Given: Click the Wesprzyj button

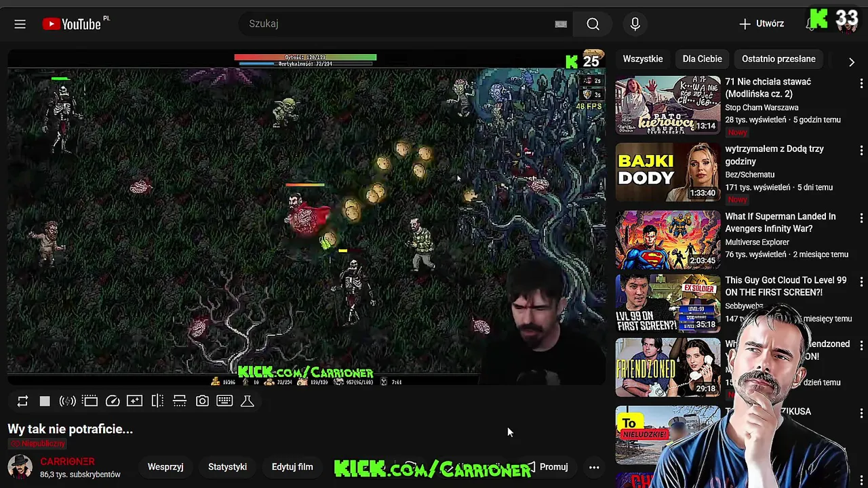Looking at the screenshot, I should click(x=165, y=467).
